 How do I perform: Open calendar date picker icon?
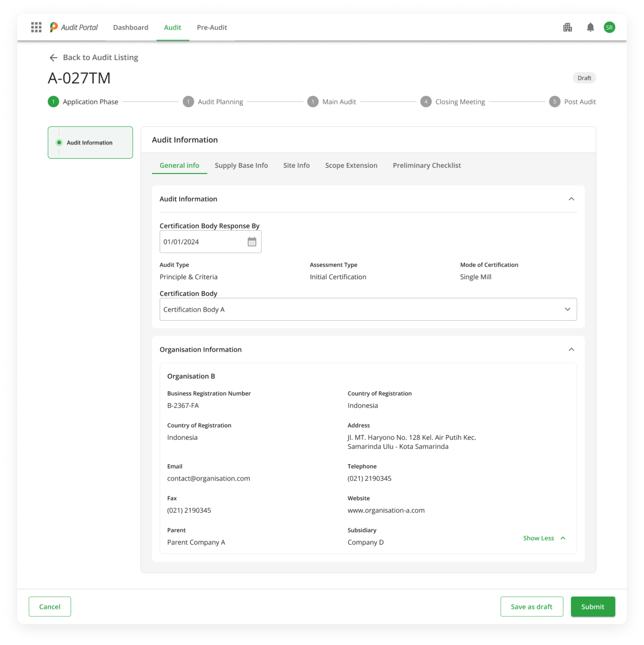click(252, 242)
